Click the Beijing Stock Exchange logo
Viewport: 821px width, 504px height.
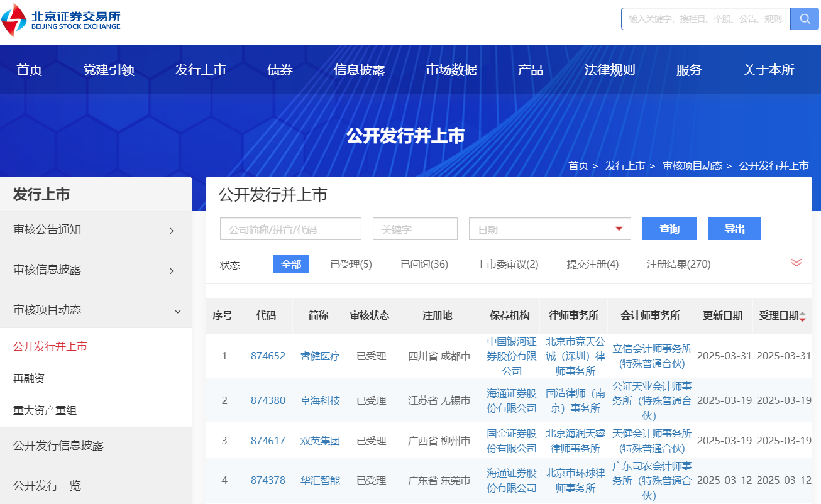point(61,20)
